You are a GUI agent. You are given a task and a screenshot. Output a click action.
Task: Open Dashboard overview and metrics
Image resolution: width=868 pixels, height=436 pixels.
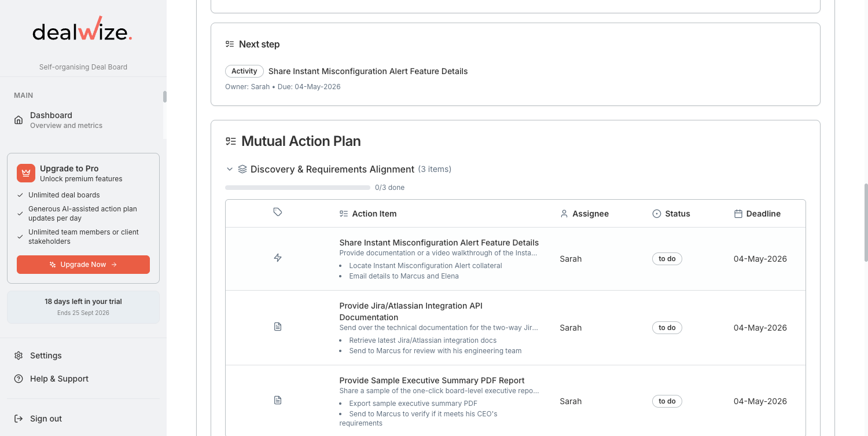point(83,120)
